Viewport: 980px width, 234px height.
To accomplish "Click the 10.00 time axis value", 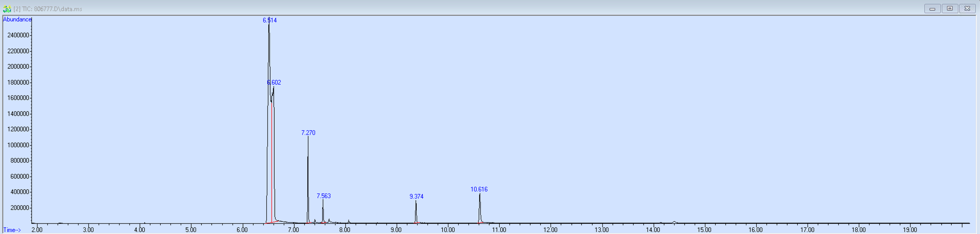I will coord(448,230).
